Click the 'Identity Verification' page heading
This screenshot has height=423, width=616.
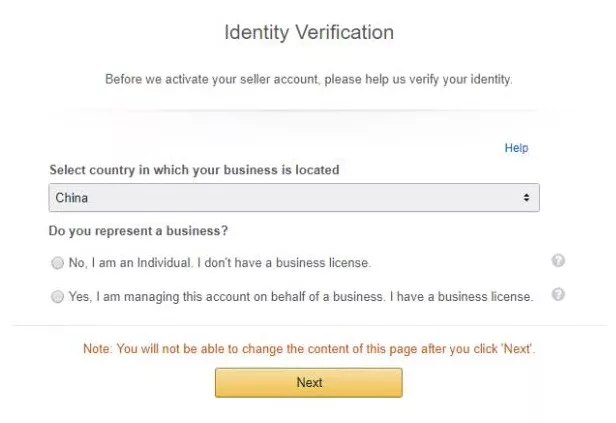pyautogui.click(x=308, y=33)
